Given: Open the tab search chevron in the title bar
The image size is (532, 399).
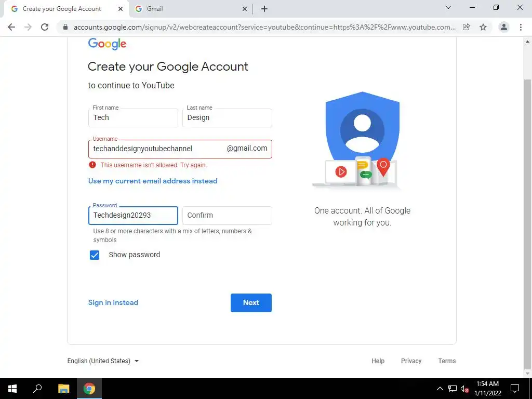Looking at the screenshot, I should click(x=448, y=7).
